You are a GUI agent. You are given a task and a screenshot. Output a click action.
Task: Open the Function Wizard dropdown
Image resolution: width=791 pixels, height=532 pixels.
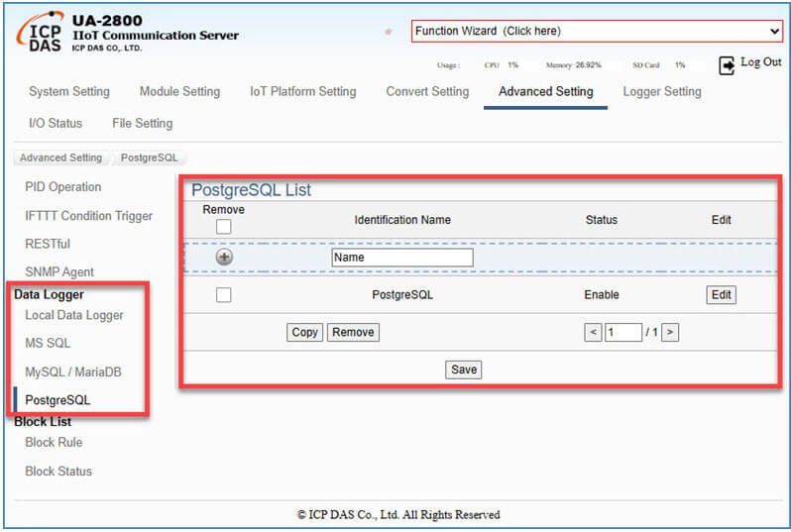pyautogui.click(x=597, y=32)
